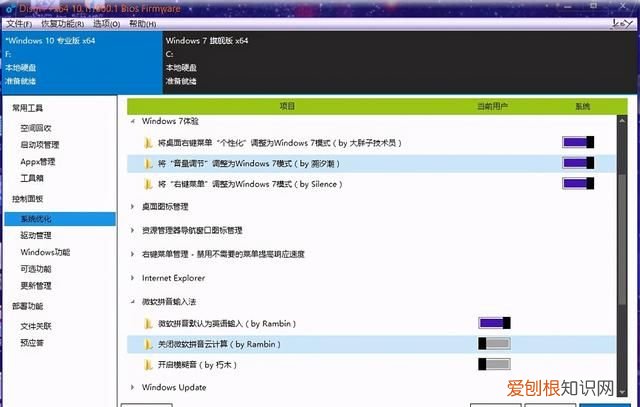This screenshot has height=407, width=640.
Task: Disable 微软拼音默认为英语输入 switch
Action: (x=494, y=323)
